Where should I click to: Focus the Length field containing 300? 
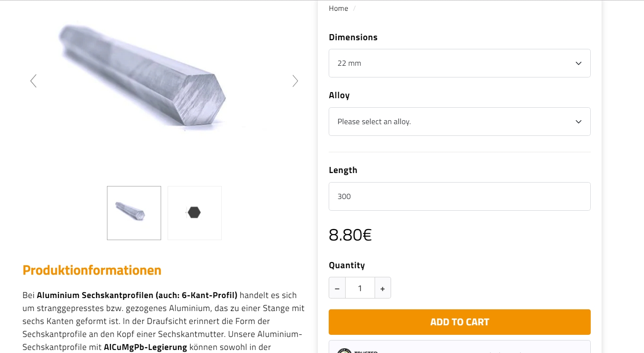(459, 196)
